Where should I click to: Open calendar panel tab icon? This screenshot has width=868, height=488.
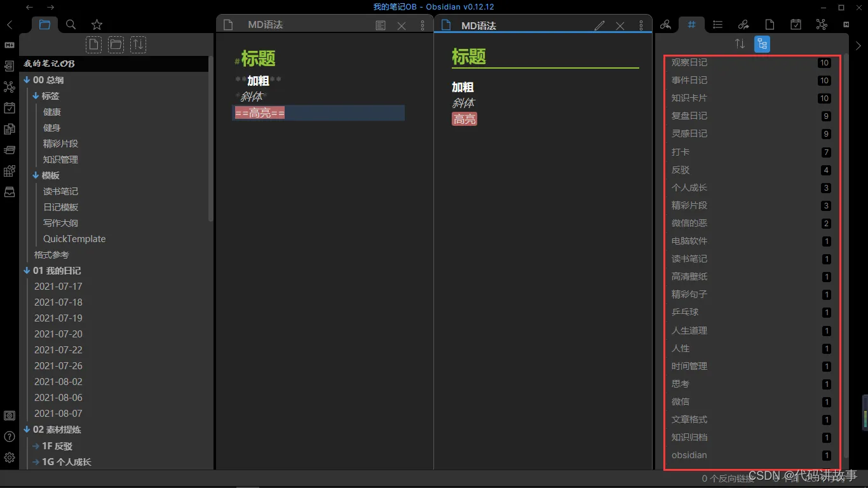[x=796, y=25]
